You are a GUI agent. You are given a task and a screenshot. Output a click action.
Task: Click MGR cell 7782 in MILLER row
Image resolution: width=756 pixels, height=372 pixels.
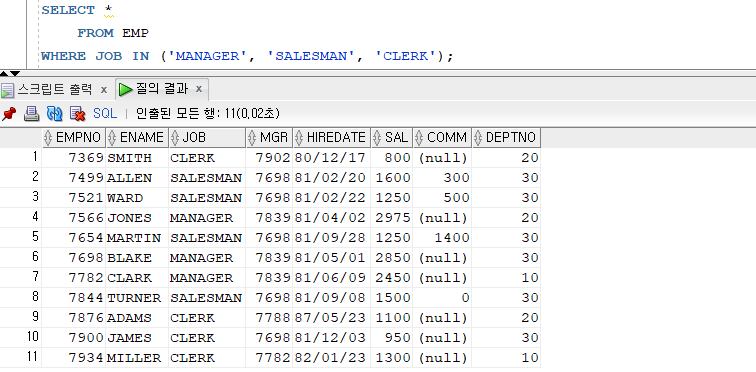(269, 358)
